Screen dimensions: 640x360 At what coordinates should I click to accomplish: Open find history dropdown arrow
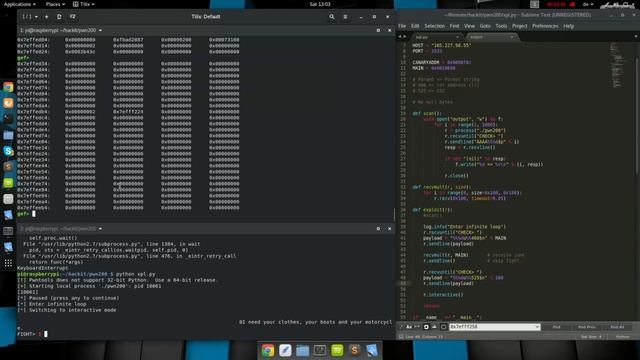537,327
